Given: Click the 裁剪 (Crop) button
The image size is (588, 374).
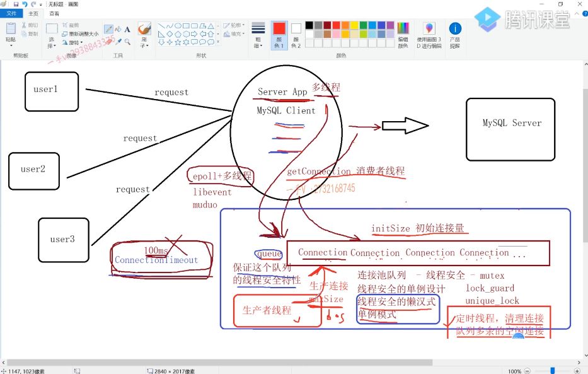Looking at the screenshot, I should [x=71, y=25].
